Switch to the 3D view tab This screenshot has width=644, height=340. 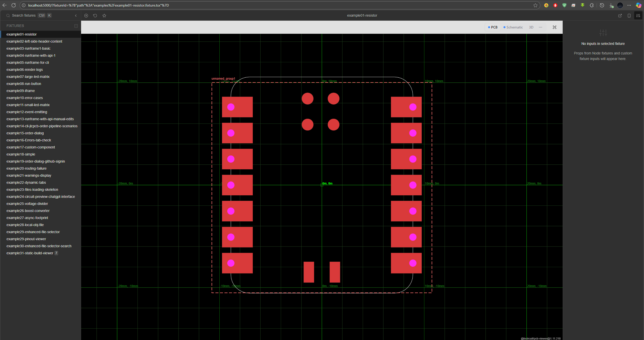coord(531,27)
